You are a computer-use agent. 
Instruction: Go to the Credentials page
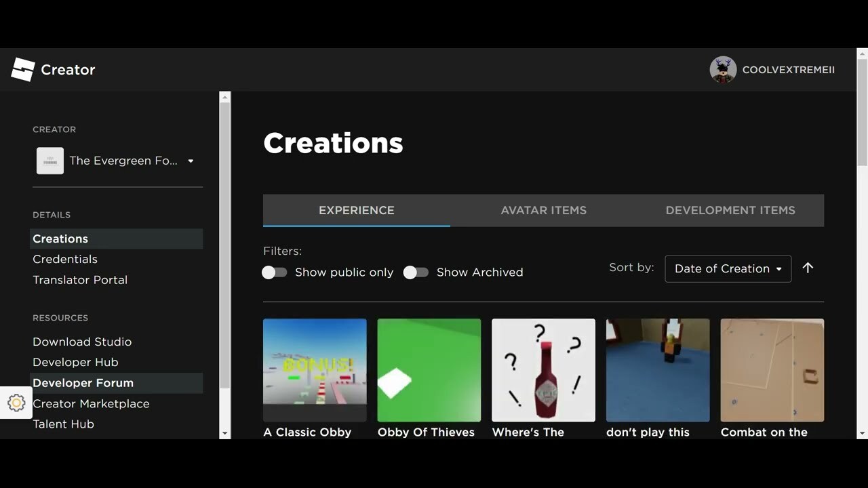coord(65,259)
